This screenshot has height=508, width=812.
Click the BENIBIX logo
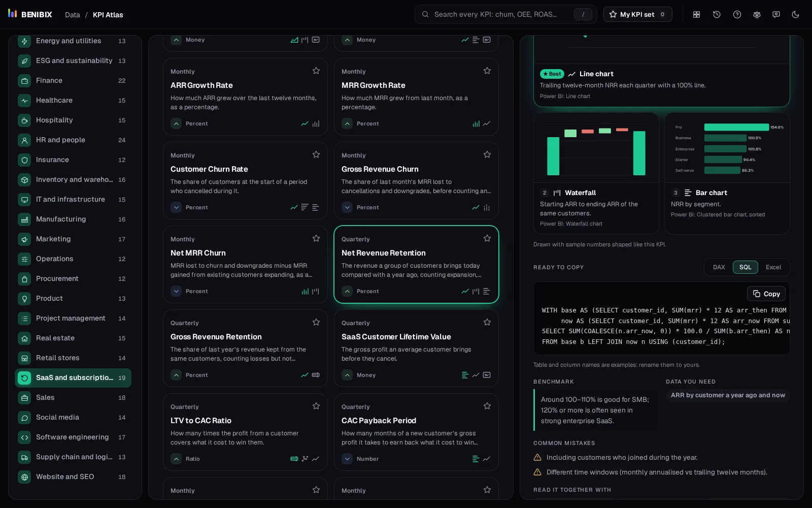point(30,14)
